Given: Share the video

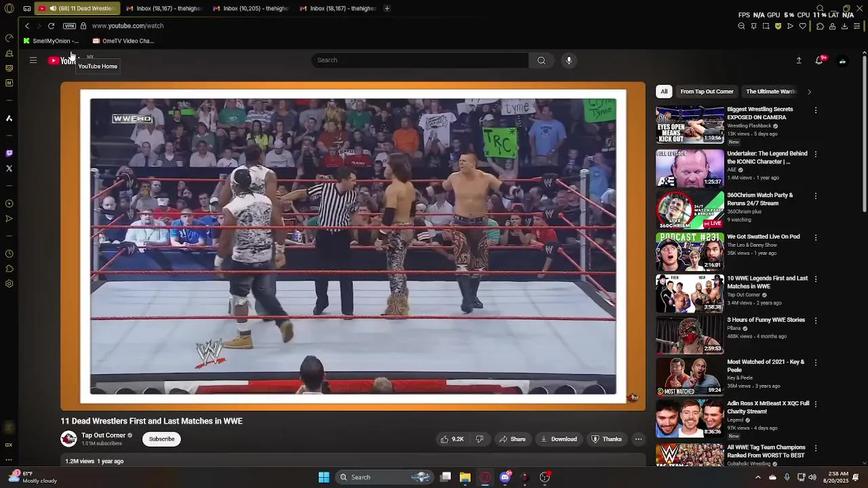Looking at the screenshot, I should [x=513, y=439].
